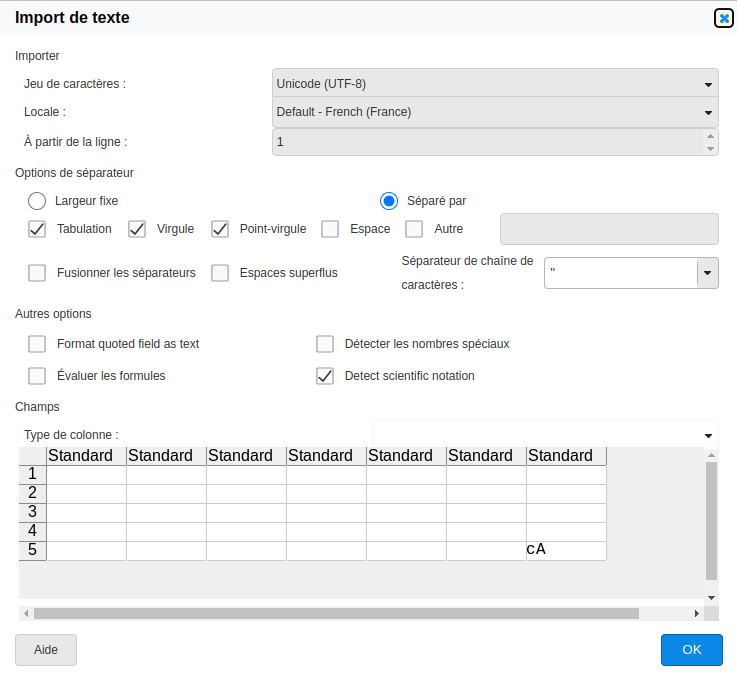Close the Import de texte dialog

(x=723, y=18)
